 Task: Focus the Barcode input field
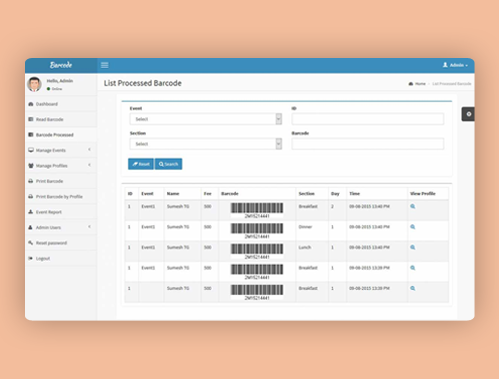[x=368, y=144]
